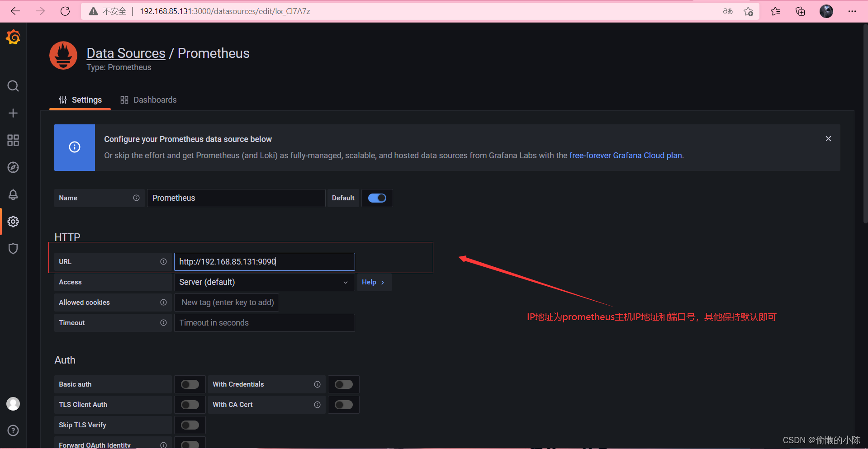Open the Access Server (default) dropdown
Screen dimensions: 868x449
tap(265, 282)
